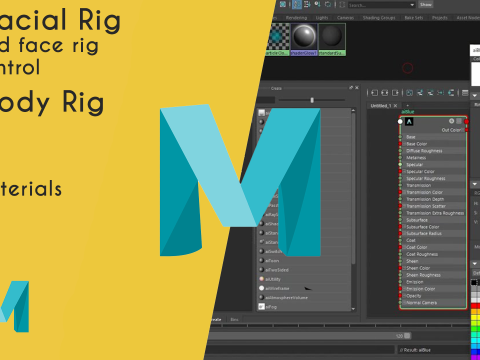
Task: Click the rearrange graph icon
Action: pos(441,93)
